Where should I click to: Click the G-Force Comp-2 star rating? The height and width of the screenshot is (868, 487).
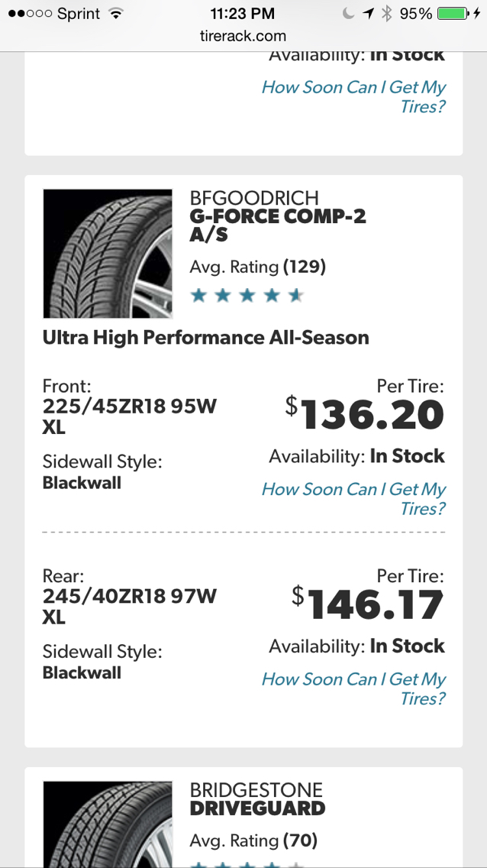tap(247, 296)
